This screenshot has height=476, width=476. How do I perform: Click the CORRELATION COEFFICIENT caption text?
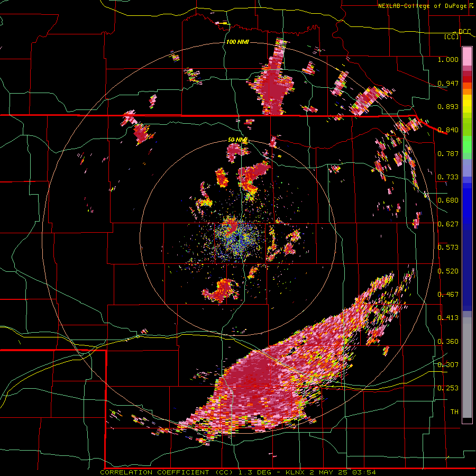155,472
